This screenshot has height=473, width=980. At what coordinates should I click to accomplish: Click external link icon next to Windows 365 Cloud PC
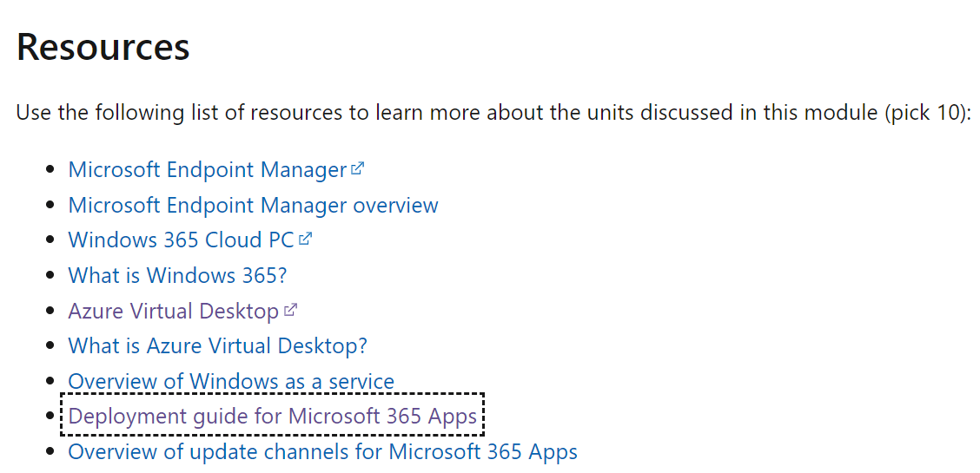pyautogui.click(x=305, y=240)
